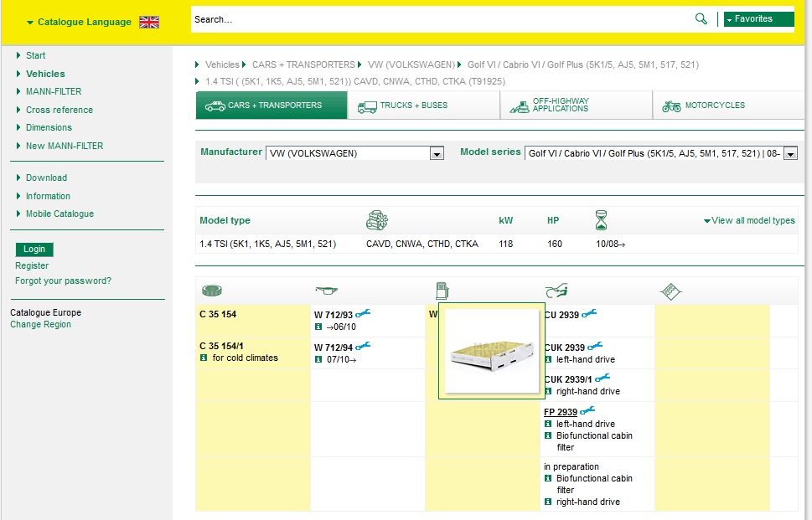The image size is (812, 520).
Task: Select the Cars + Transporters tab
Action: point(272,105)
